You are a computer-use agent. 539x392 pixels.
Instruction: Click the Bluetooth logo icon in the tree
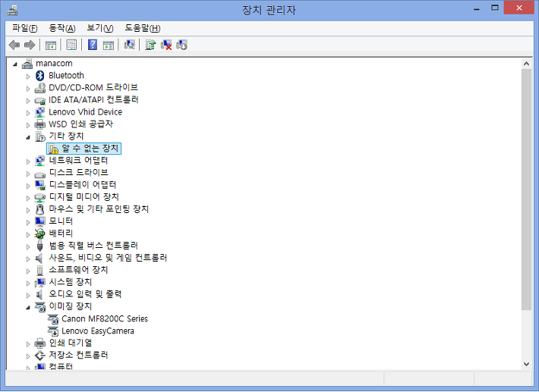pos(40,76)
